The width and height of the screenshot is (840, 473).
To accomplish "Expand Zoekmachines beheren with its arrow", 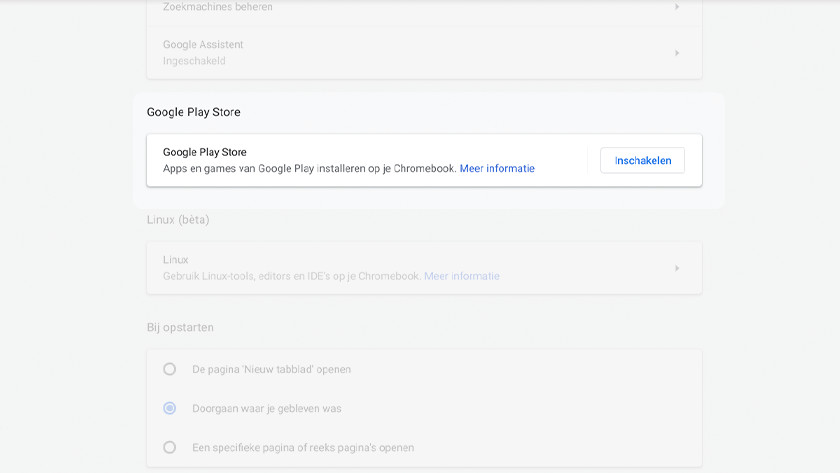I will click(677, 7).
